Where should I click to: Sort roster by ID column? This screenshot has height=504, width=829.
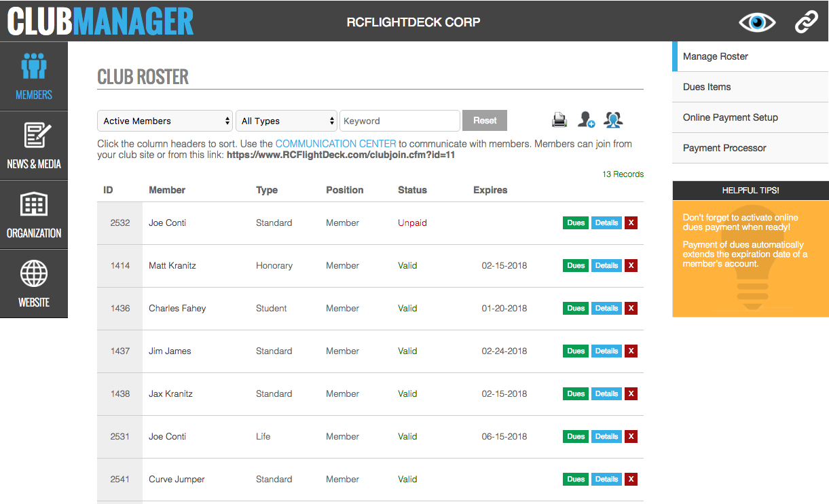click(x=108, y=190)
